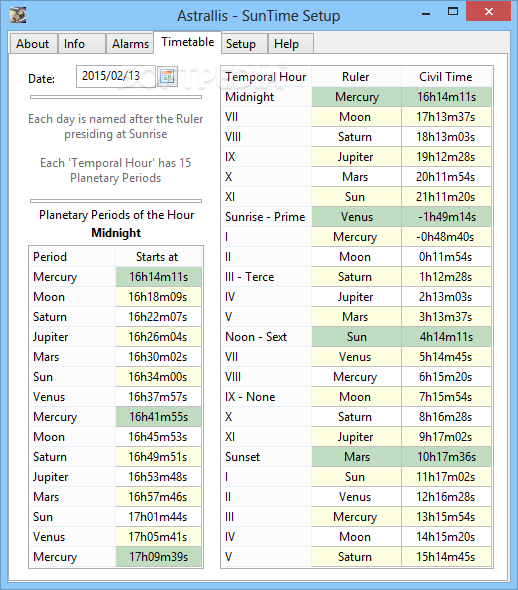Image resolution: width=518 pixels, height=590 pixels.
Task: Select period start 16h57m46s
Action: pyautogui.click(x=158, y=497)
